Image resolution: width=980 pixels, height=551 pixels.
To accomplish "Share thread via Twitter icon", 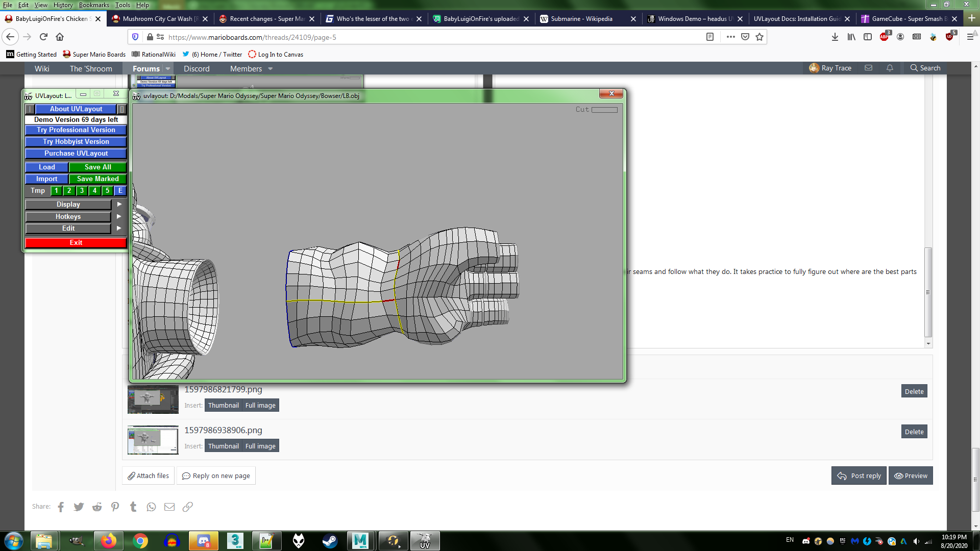I will 79,507.
